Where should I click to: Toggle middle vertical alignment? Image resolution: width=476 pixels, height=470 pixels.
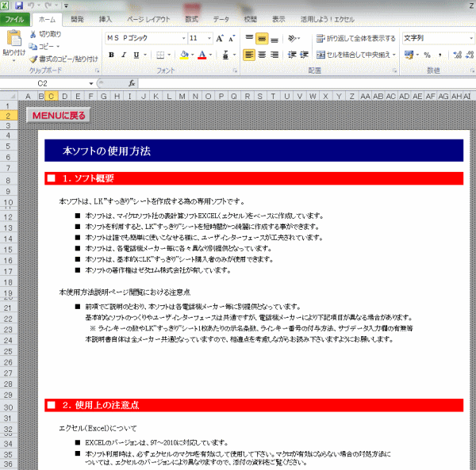(262, 39)
